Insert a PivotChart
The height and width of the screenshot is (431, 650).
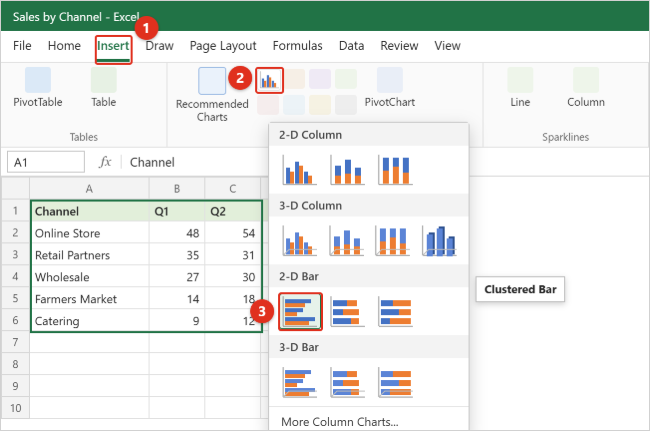click(390, 87)
